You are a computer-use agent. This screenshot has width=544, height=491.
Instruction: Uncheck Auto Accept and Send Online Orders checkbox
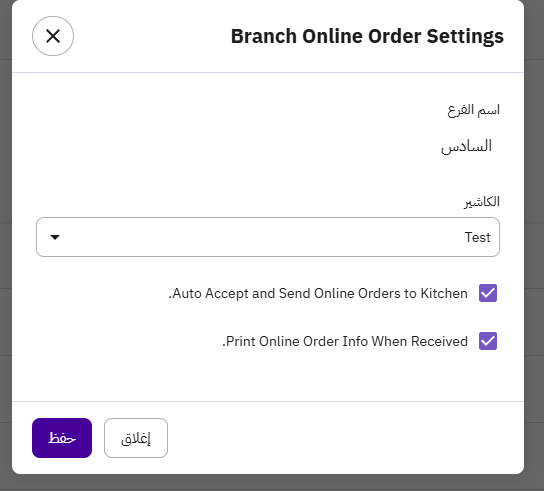(x=488, y=293)
